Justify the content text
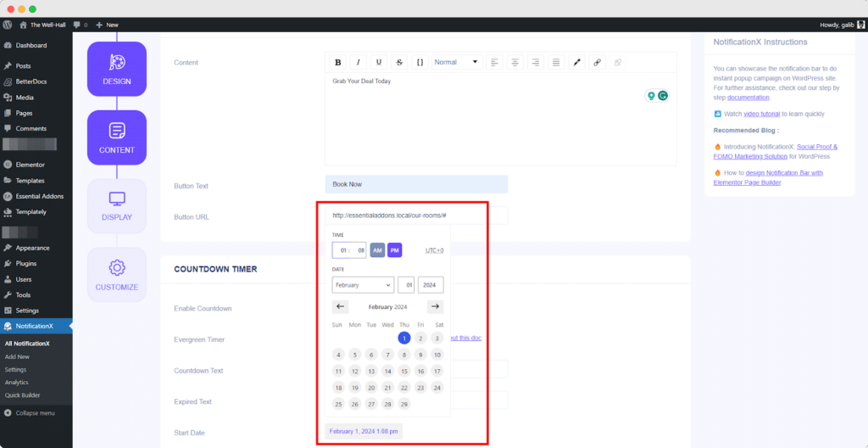868x448 pixels. pyautogui.click(x=556, y=63)
